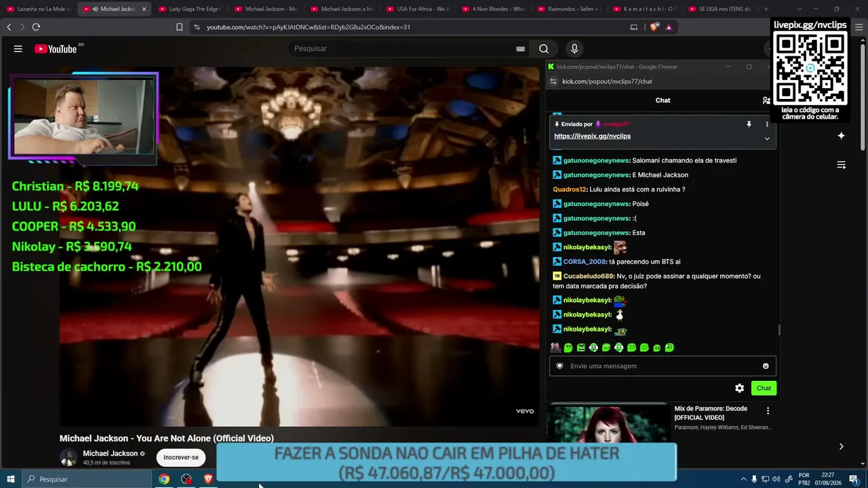The width and height of the screenshot is (868, 488).
Task: Open the Mix de Paramore: Decode title
Action: (x=711, y=413)
